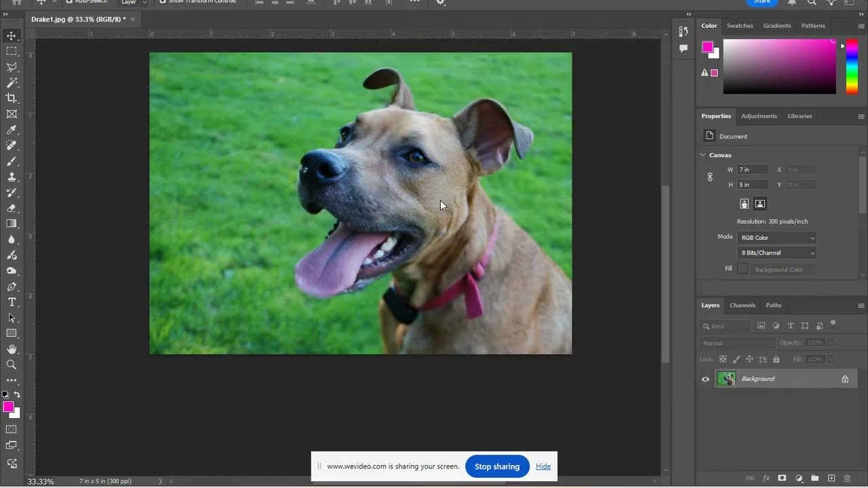Switch to the Gradients tab
This screenshot has height=488, width=868.
pos(777,26)
